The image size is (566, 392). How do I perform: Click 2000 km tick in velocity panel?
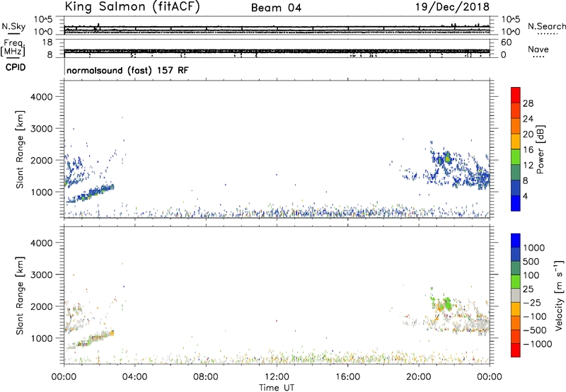[x=42, y=306]
